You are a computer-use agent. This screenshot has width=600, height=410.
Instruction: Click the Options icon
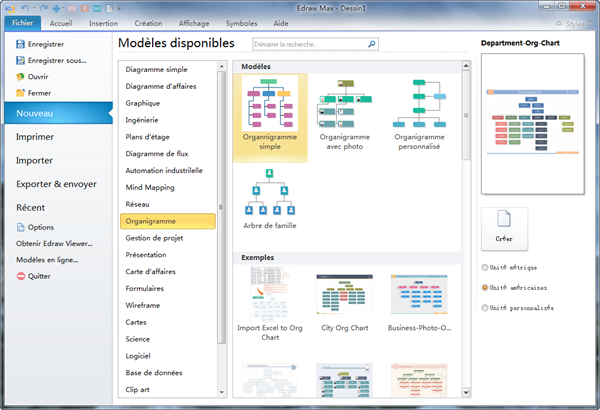[x=20, y=227]
